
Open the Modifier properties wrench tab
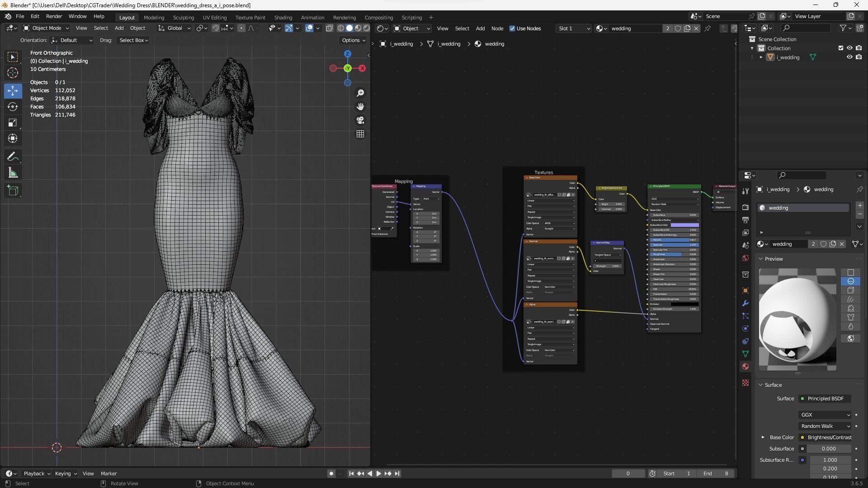745,303
